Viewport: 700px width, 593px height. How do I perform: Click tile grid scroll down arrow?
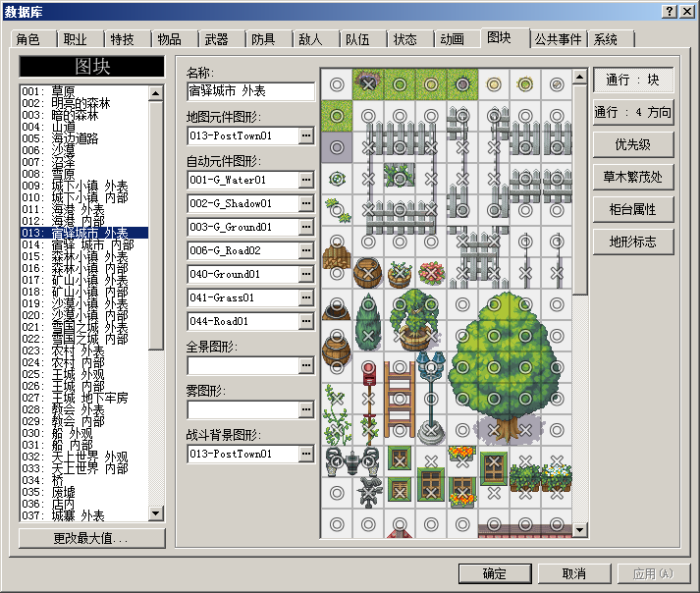[579, 530]
